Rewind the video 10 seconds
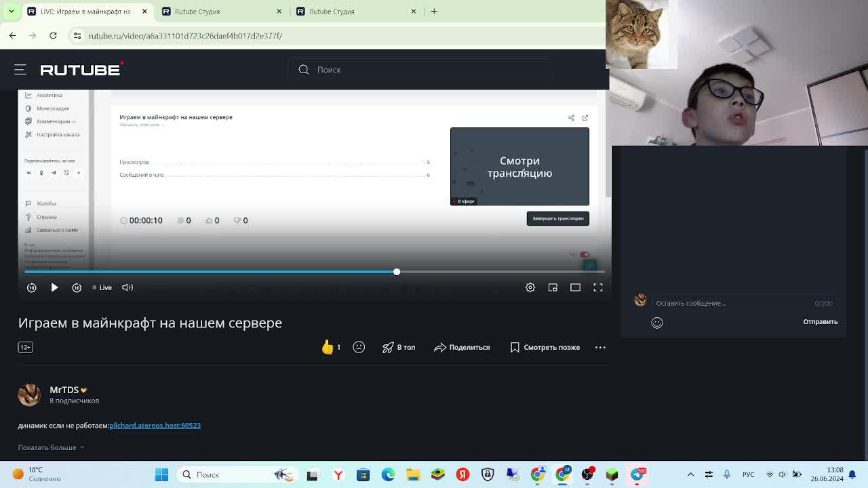This screenshot has height=488, width=868. click(31, 287)
